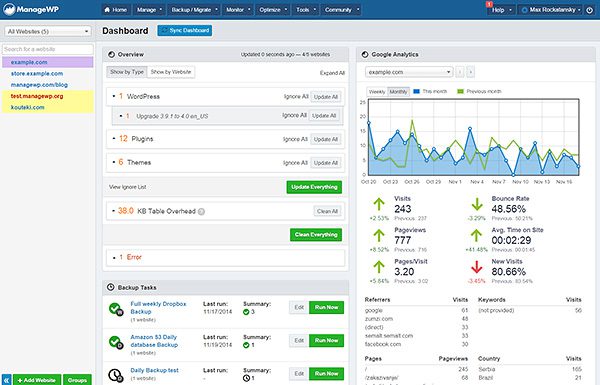The height and width of the screenshot is (385, 600).
Task: Edit the Amazon S3 Daily database Backup
Action: [299, 341]
